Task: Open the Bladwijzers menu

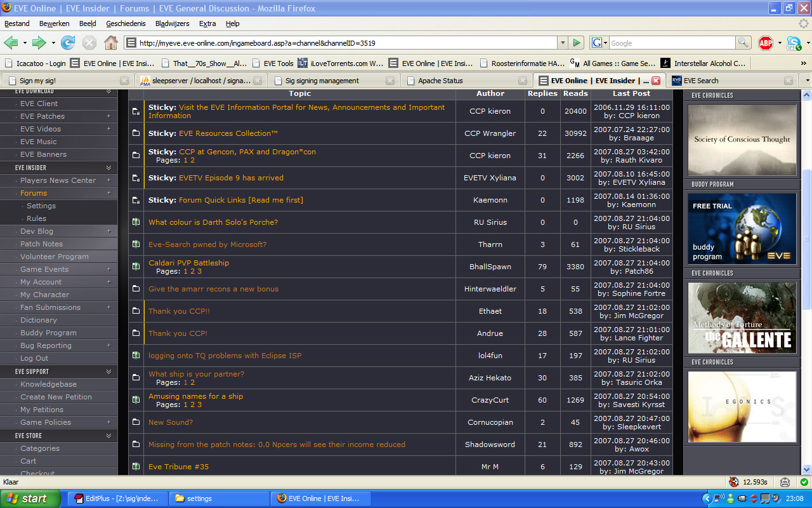Action: tap(173, 23)
